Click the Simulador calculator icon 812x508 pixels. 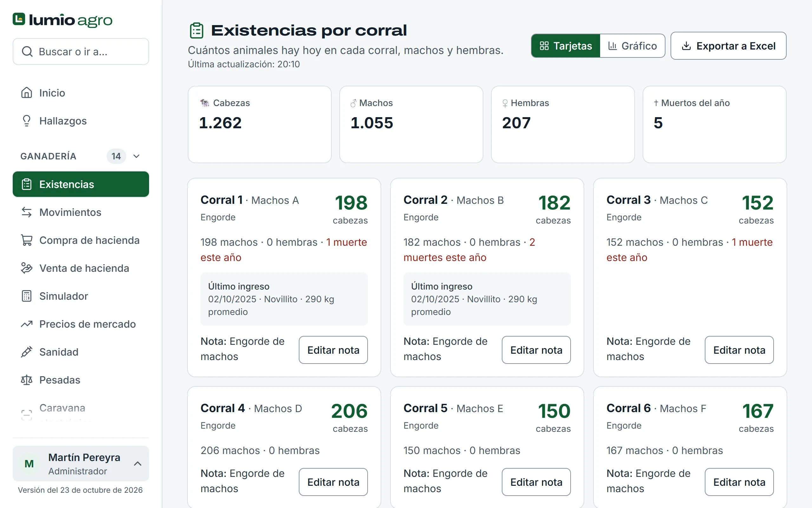pyautogui.click(x=27, y=296)
